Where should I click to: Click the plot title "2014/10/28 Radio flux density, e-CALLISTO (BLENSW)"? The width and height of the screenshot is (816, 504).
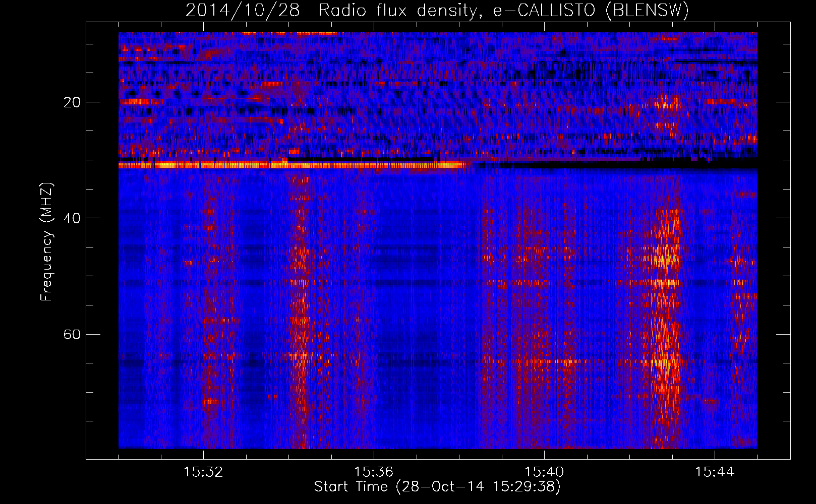pos(437,11)
